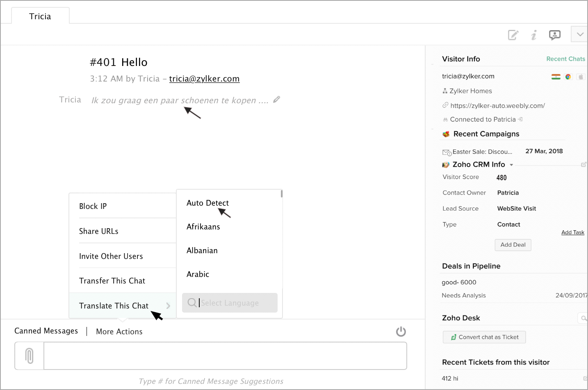Click the chat bubble icon in top toolbar

(x=555, y=35)
